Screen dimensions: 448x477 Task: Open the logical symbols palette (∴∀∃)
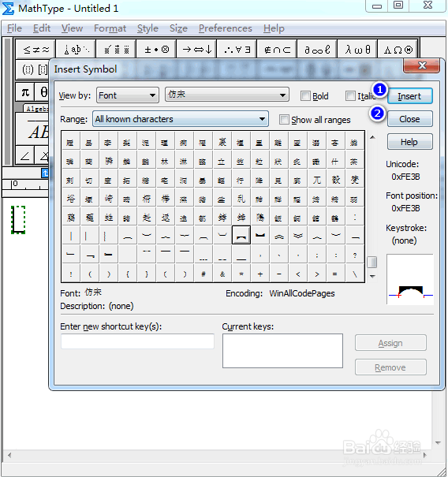(237, 50)
